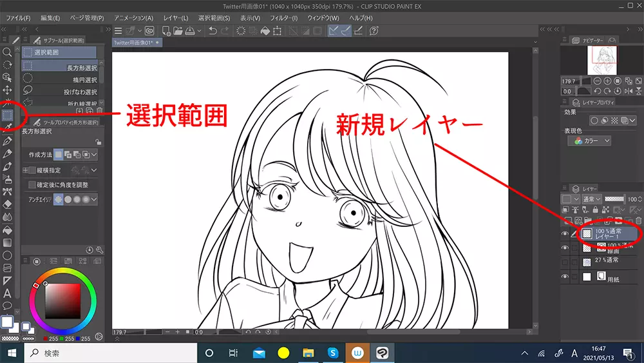Click the Windows taskbar search box
644x363 pixels.
point(111,353)
